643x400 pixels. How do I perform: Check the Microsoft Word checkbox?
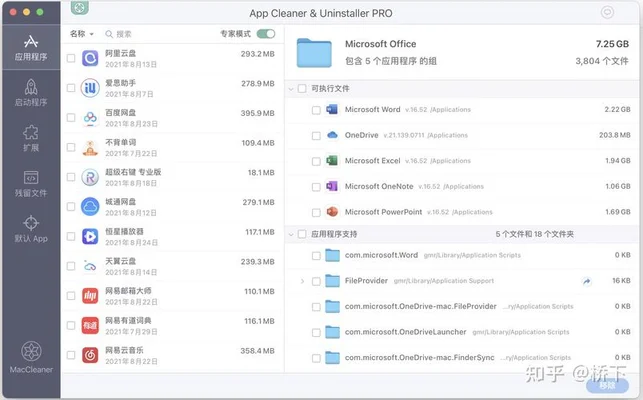pyautogui.click(x=316, y=110)
